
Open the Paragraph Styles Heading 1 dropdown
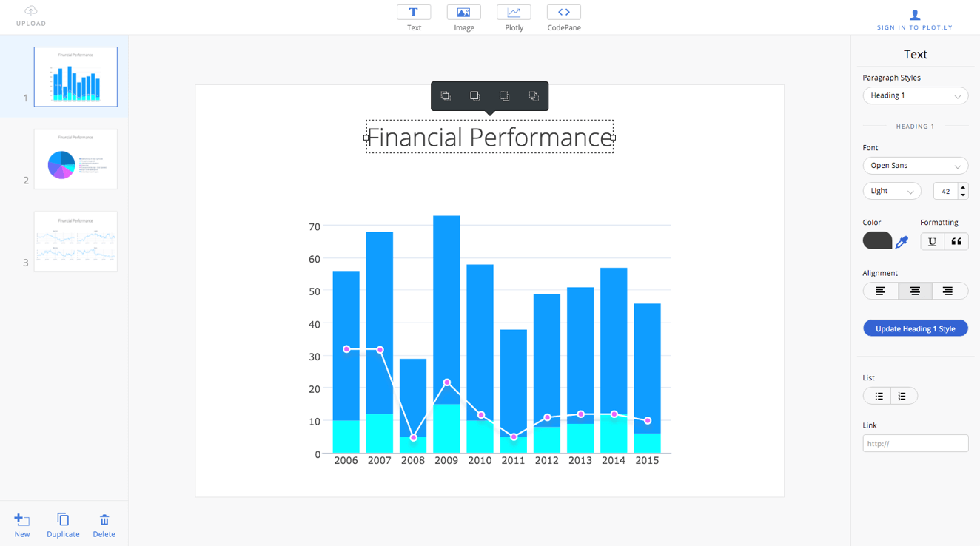pyautogui.click(x=915, y=95)
